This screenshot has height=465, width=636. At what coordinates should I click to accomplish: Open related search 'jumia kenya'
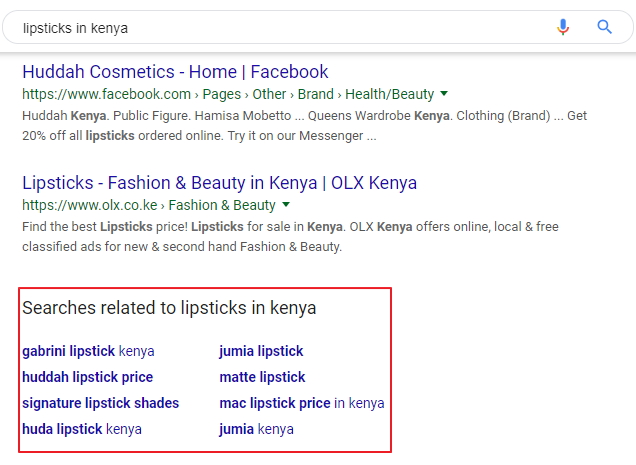click(x=256, y=429)
